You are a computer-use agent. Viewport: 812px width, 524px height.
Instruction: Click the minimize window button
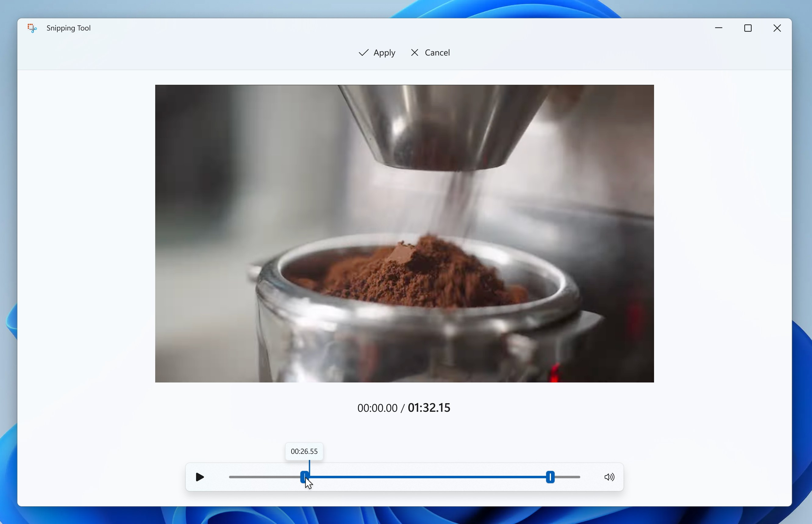pos(718,28)
